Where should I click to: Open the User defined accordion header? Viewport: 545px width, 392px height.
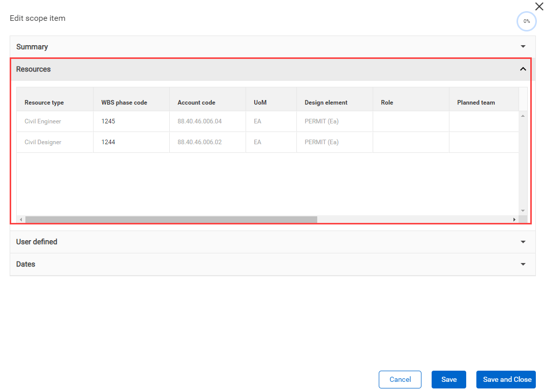click(272, 242)
